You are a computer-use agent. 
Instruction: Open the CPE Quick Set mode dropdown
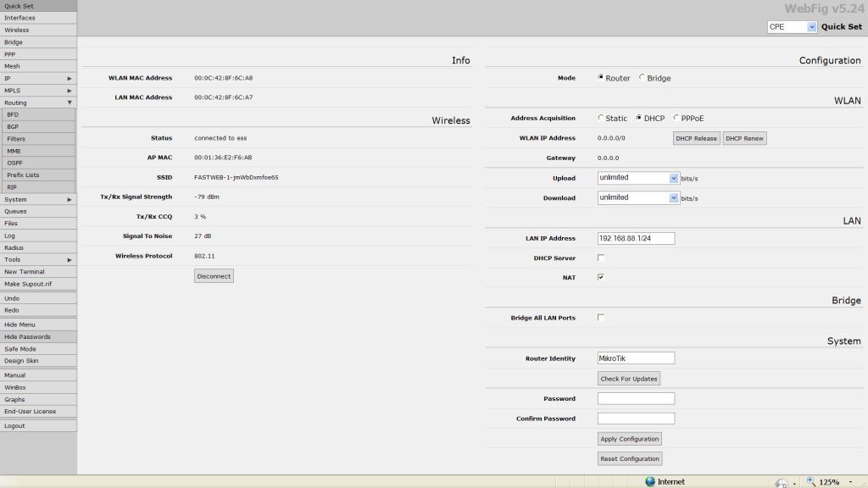click(792, 26)
